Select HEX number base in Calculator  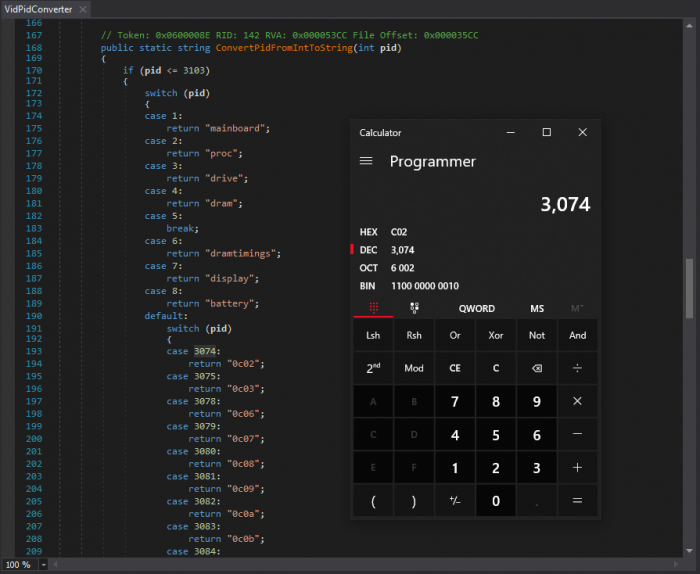tap(475, 232)
